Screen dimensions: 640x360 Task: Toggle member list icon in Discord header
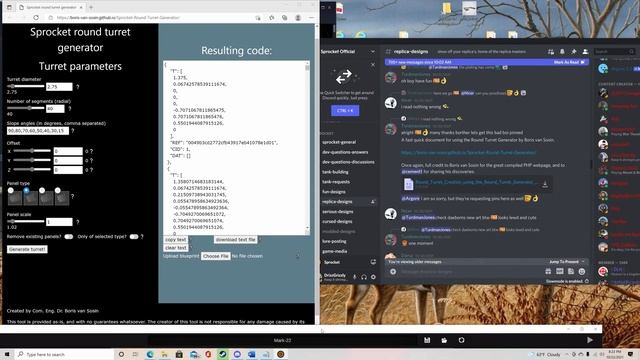[x=585, y=51]
